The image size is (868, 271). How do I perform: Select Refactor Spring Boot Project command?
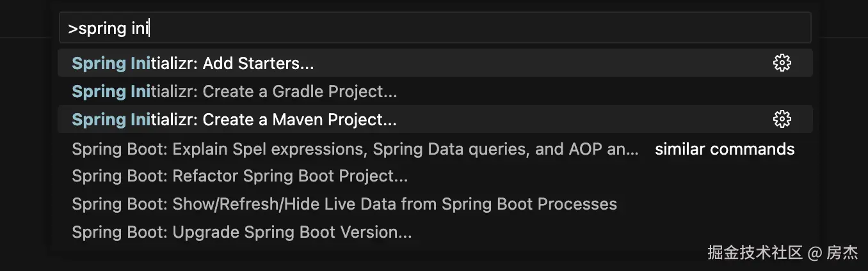(289, 176)
